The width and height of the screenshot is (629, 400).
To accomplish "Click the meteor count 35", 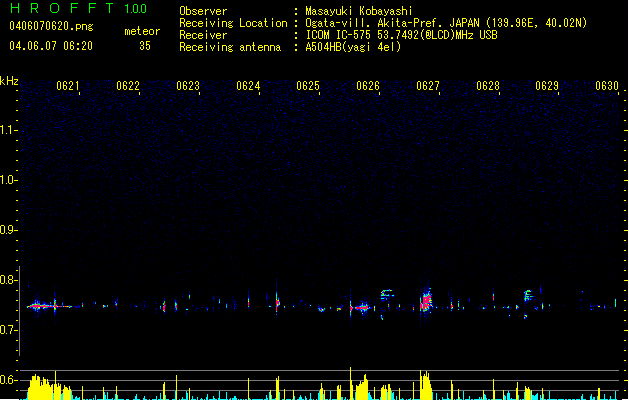I will click(145, 46).
